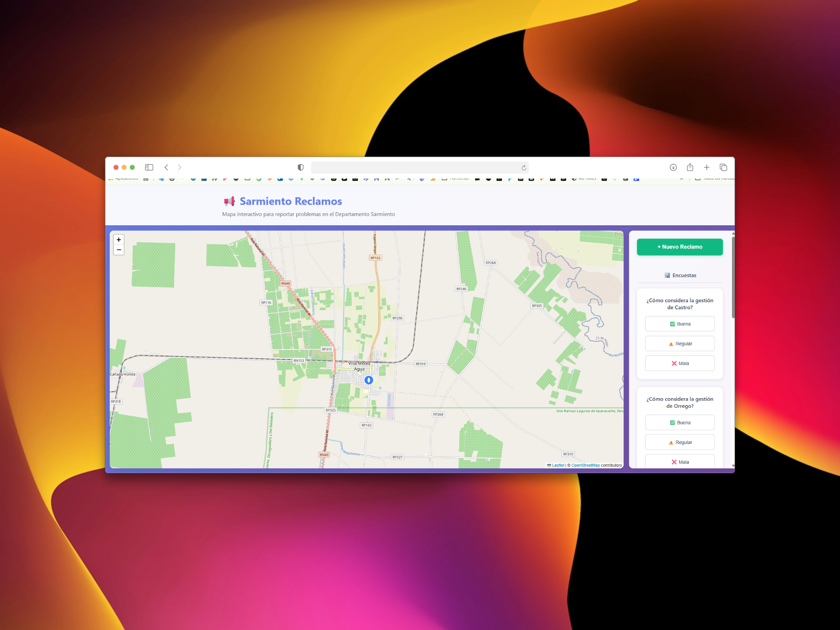Click the Encuestas section heading
The image size is (840, 630).
(680, 275)
